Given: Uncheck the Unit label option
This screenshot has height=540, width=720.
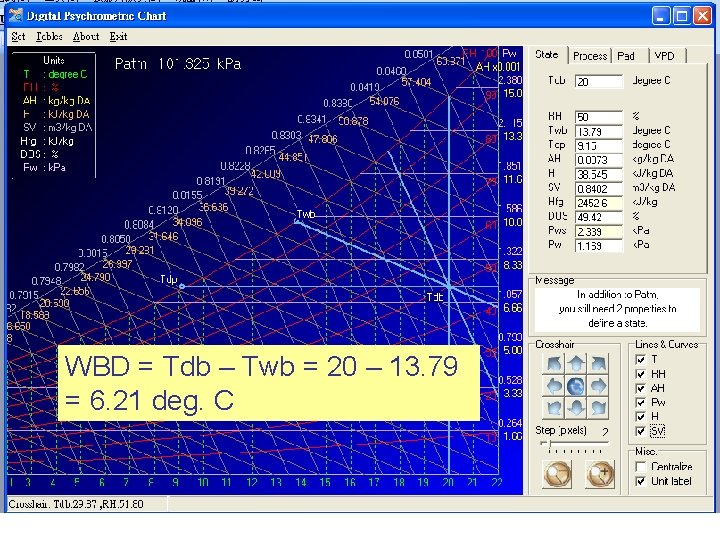Looking at the screenshot, I should coord(641,481).
